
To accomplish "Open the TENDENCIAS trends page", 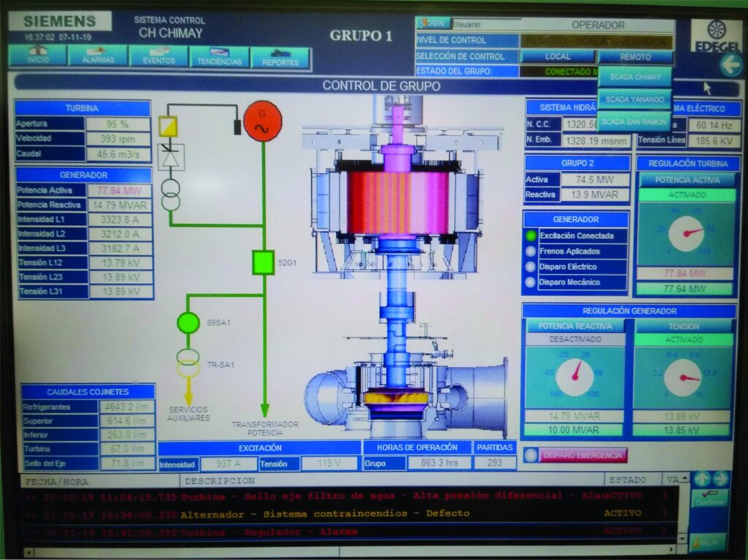I will tap(219, 57).
